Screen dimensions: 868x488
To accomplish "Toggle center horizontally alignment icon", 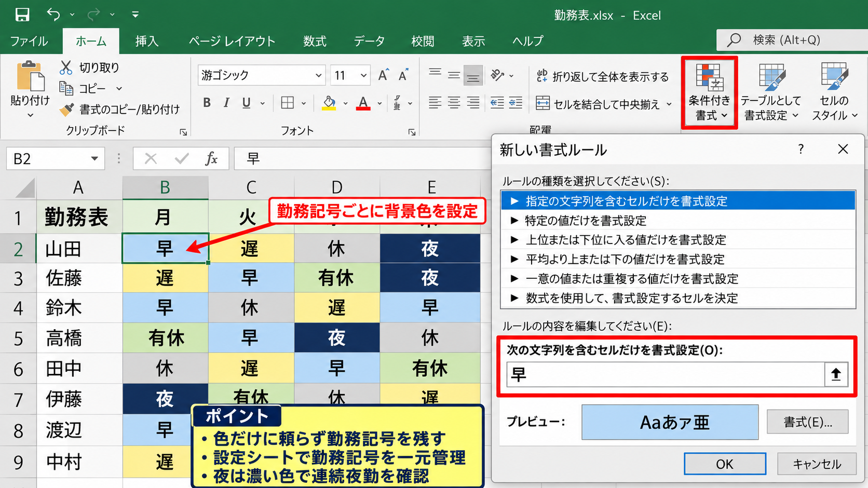I will point(454,103).
